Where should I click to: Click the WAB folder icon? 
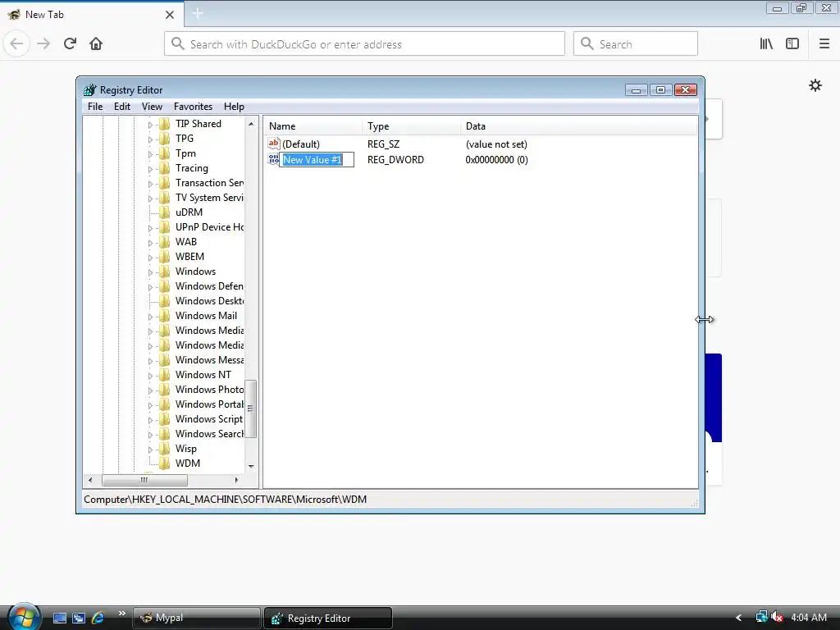click(164, 242)
